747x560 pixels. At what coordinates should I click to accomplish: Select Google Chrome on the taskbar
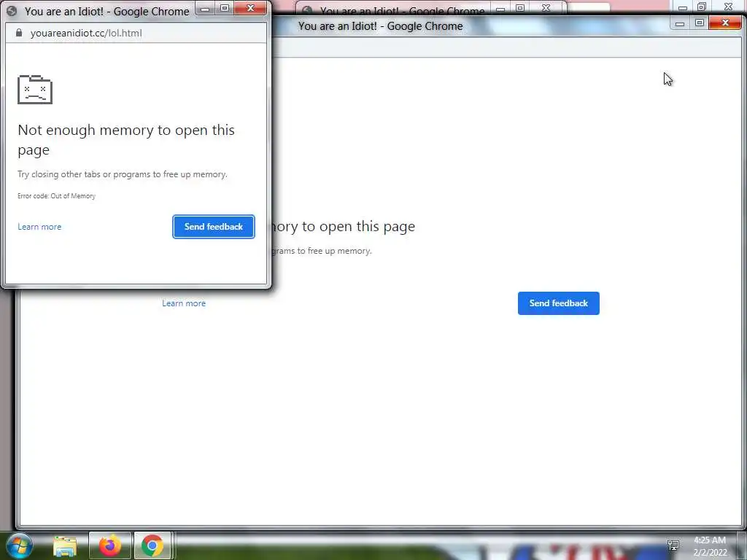pyautogui.click(x=152, y=545)
